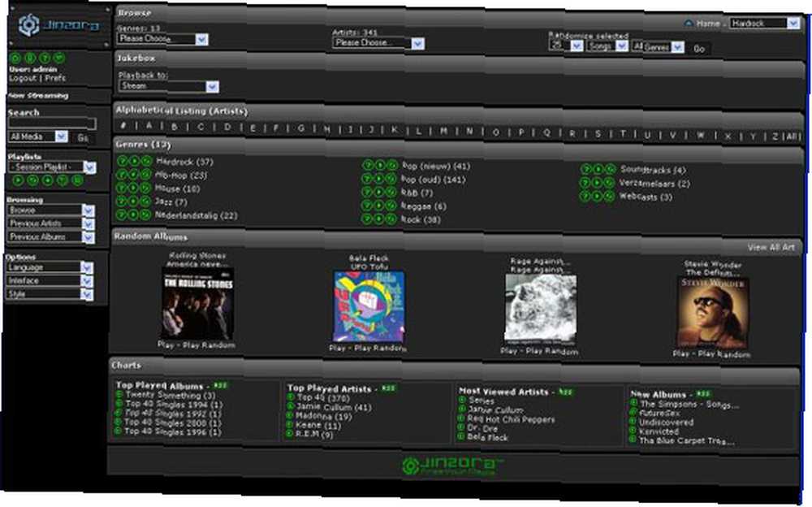The height and width of the screenshot is (507, 812).
Task: Open Red Hot Chili Peppers in Most Viewed Artists
Action: tap(511, 419)
